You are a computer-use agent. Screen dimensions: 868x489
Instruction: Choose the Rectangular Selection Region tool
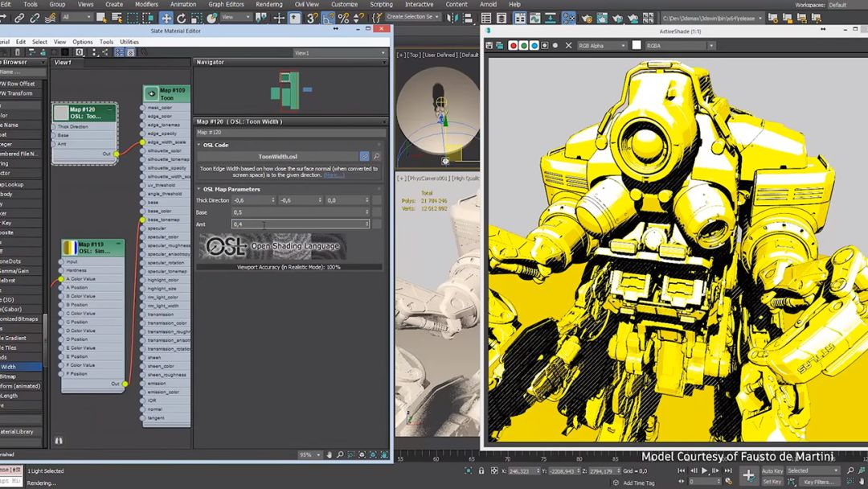[x=133, y=18]
